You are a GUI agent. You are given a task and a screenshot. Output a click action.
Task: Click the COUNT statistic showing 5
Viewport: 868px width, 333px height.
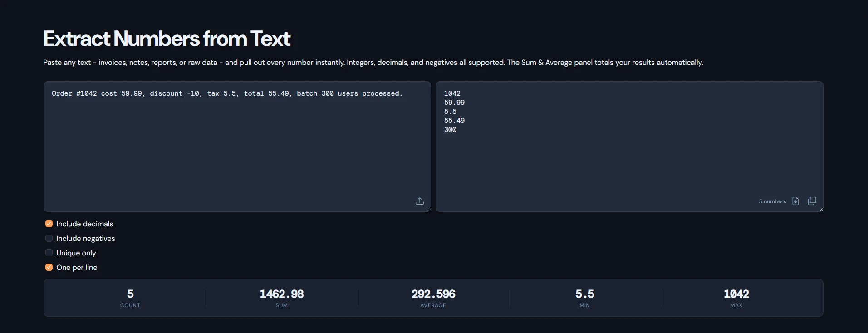130,298
